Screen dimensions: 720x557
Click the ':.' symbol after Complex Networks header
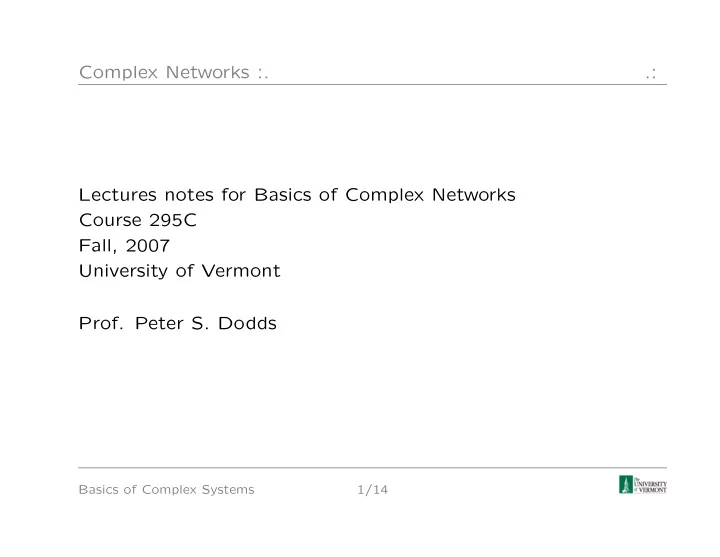(x=263, y=73)
